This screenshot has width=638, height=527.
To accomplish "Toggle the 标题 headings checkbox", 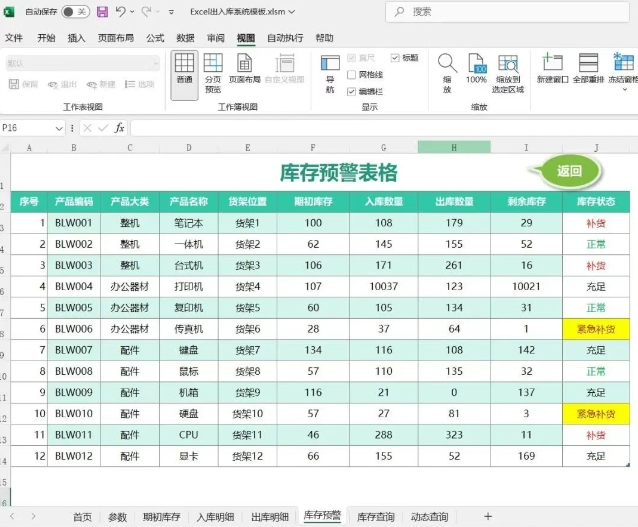I will 394,58.
